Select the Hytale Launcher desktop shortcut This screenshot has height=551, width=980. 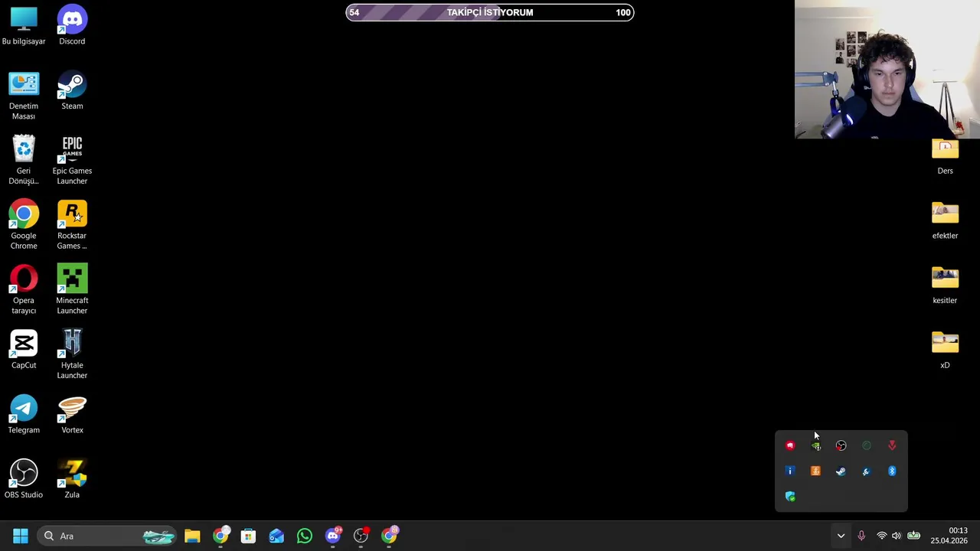72,354
